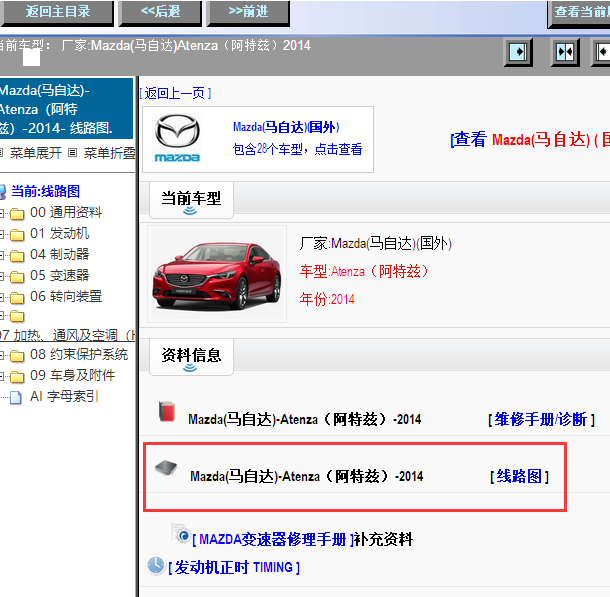This screenshot has height=597, width=610.
Task: Open the 07 加热、通风及空调 item
Action: tap(67, 335)
